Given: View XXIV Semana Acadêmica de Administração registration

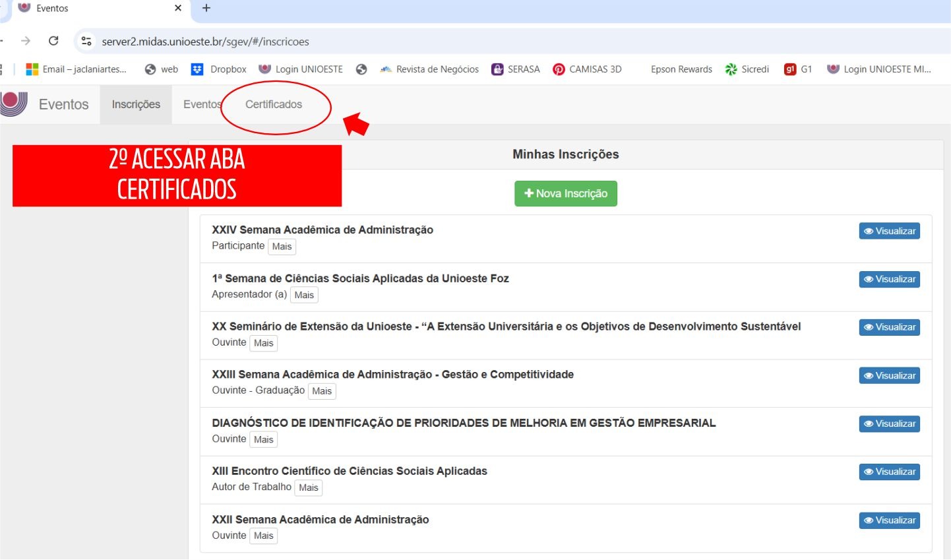Looking at the screenshot, I should point(889,231).
